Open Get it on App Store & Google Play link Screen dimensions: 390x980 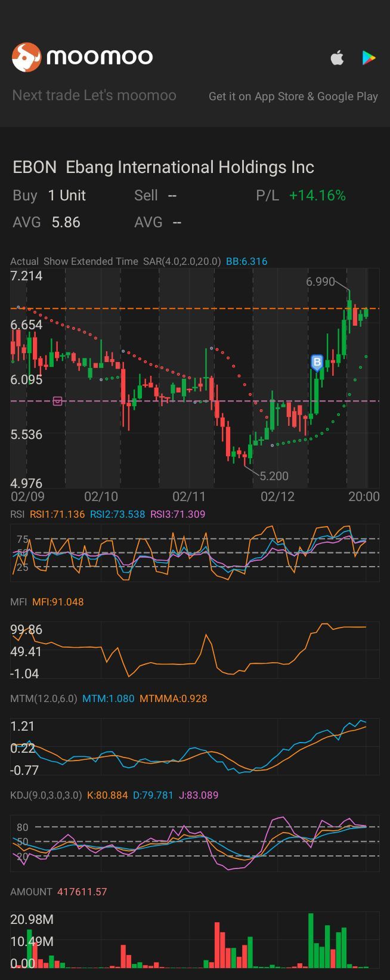point(293,96)
